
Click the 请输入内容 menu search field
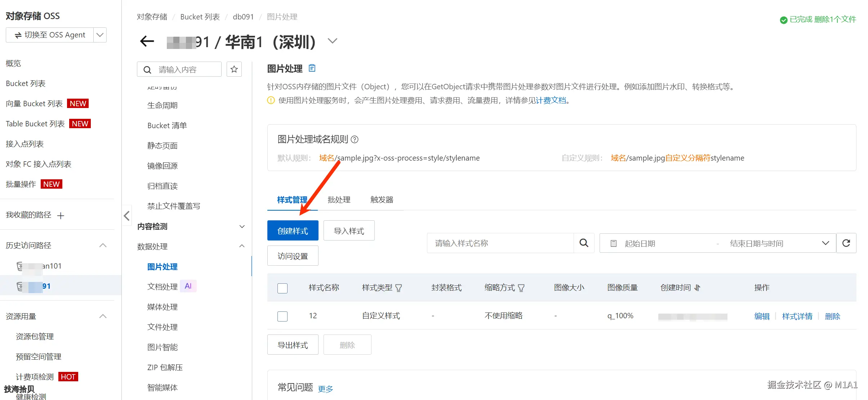click(179, 69)
